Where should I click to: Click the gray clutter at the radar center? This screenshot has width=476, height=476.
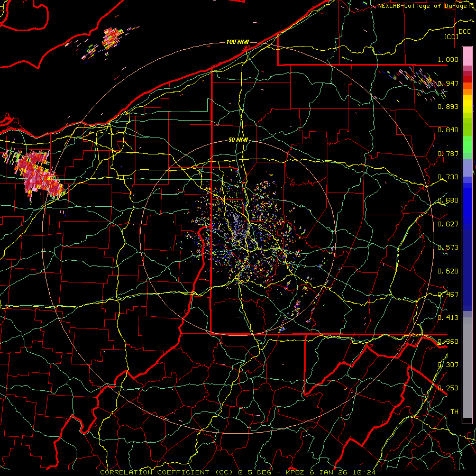click(239, 228)
